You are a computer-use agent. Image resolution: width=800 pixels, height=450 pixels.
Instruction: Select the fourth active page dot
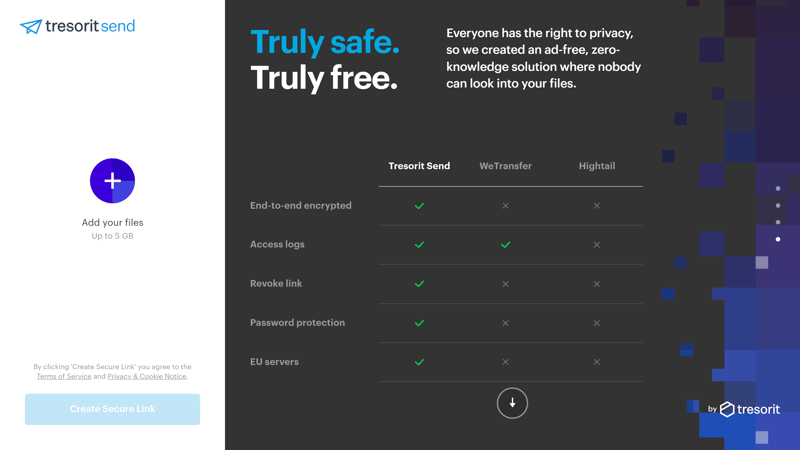coord(778,239)
